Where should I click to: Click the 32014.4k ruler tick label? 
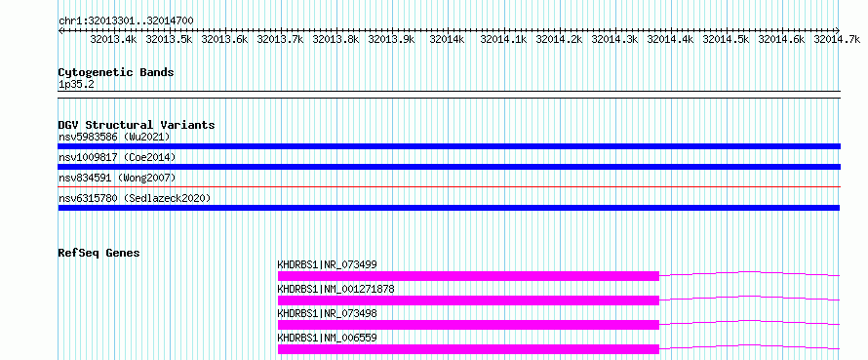[670, 39]
